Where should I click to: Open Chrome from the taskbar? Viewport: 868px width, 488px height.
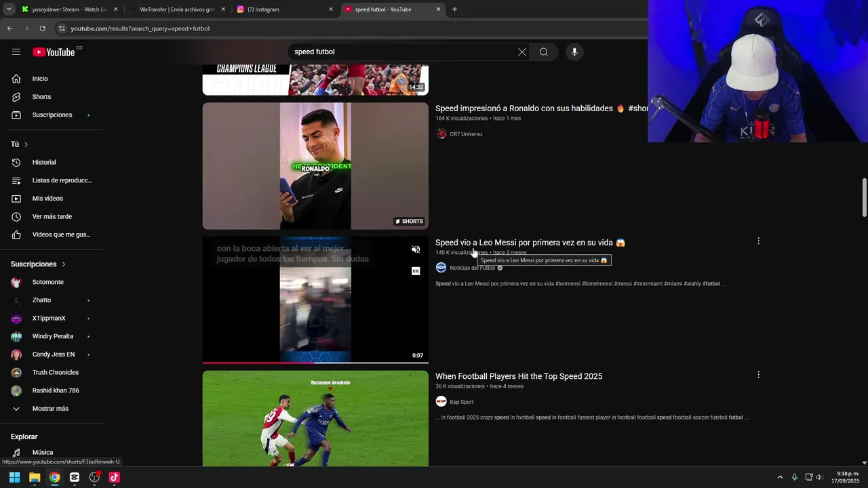click(54, 477)
